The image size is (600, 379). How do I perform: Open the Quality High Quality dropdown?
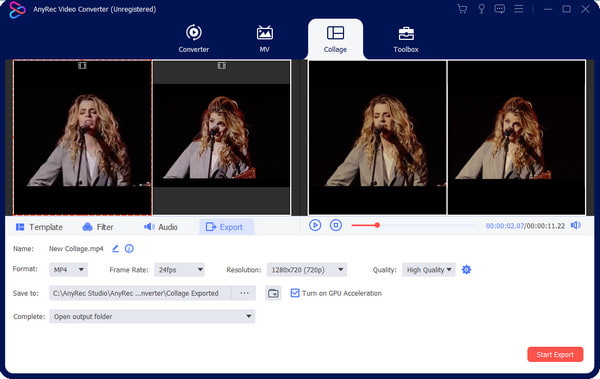tap(429, 270)
